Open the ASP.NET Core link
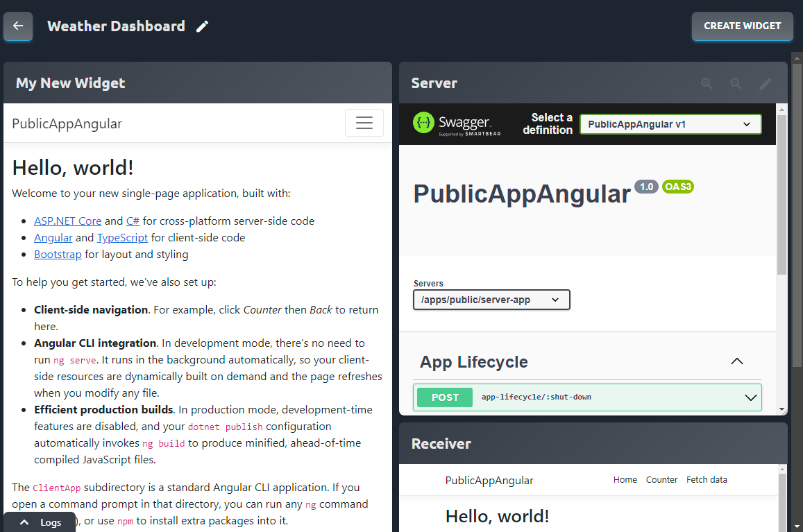Image resolution: width=803 pixels, height=532 pixels. tap(68, 221)
